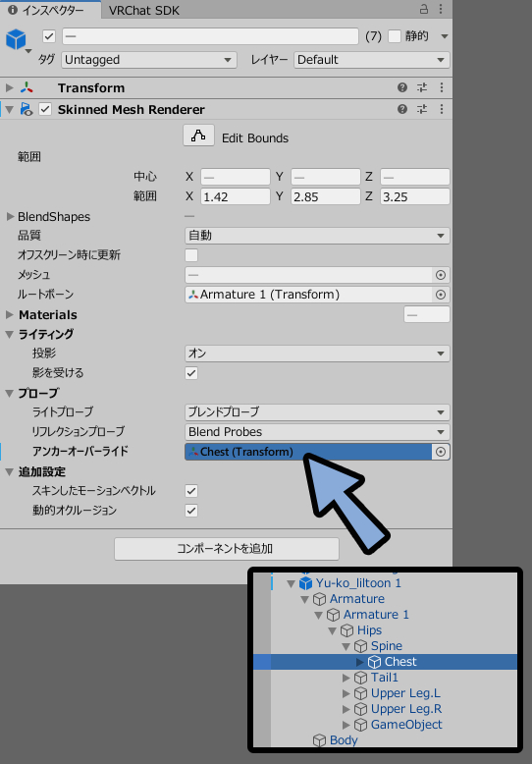This screenshot has height=764, width=532.
Task: Open the Skinned Mesh Renderer help icon
Action: [x=401, y=109]
